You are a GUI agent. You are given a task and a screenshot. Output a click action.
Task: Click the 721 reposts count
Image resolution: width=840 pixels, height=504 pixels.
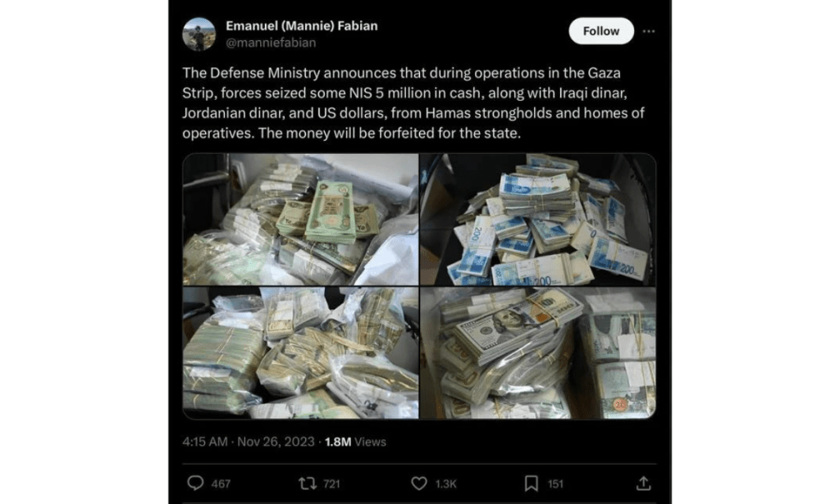331,484
